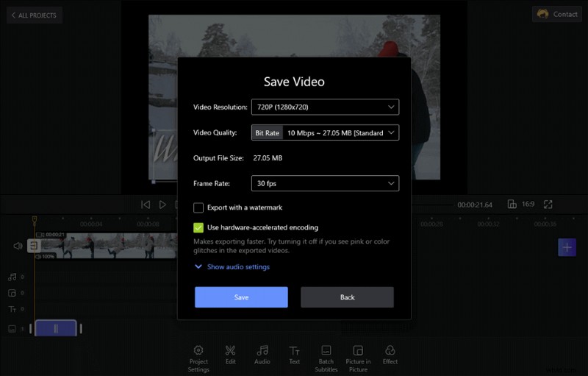Open the Contact button
This screenshot has width=588, height=376.
coord(557,14)
